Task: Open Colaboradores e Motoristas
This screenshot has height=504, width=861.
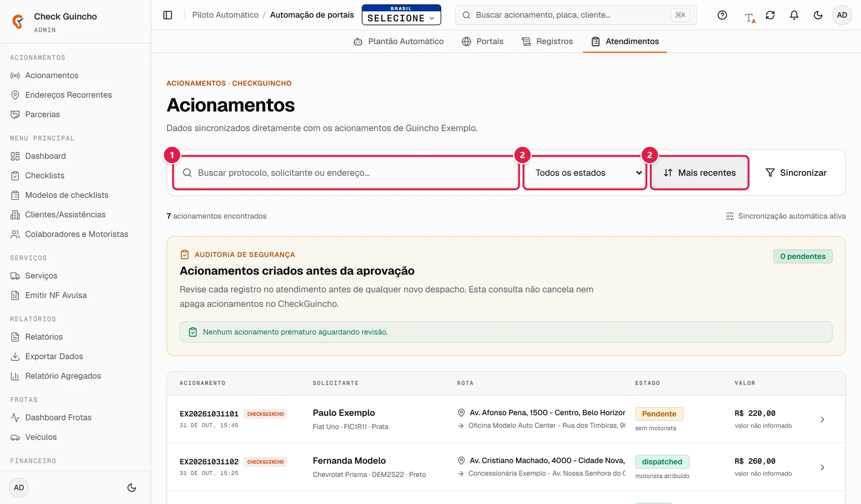Action: [x=75, y=234]
